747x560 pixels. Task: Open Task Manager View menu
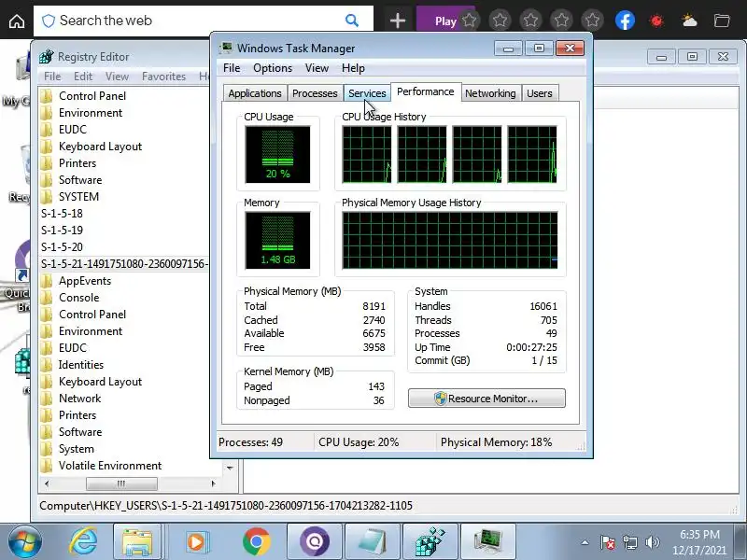click(x=317, y=68)
